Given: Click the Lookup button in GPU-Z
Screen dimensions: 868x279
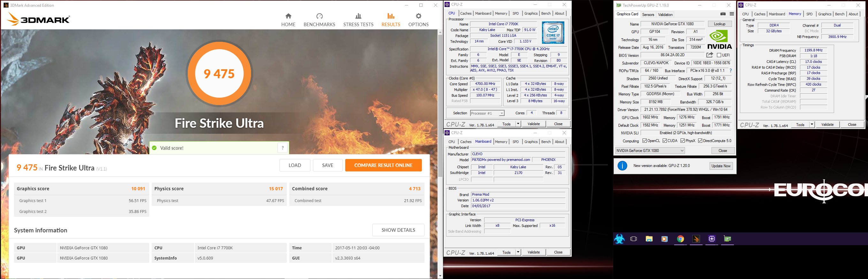Looking at the screenshot, I should click(720, 24).
